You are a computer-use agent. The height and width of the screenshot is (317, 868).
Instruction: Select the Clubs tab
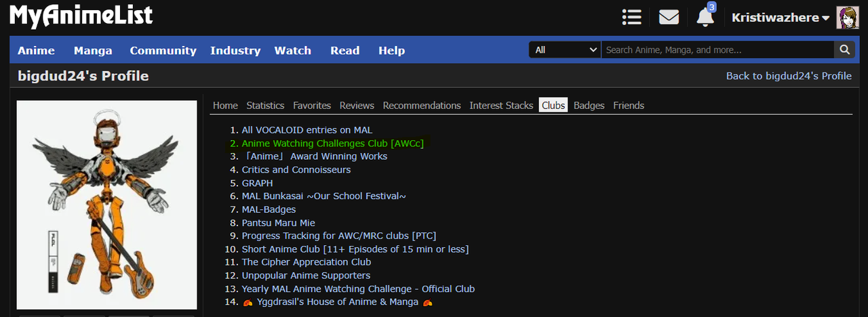click(553, 105)
